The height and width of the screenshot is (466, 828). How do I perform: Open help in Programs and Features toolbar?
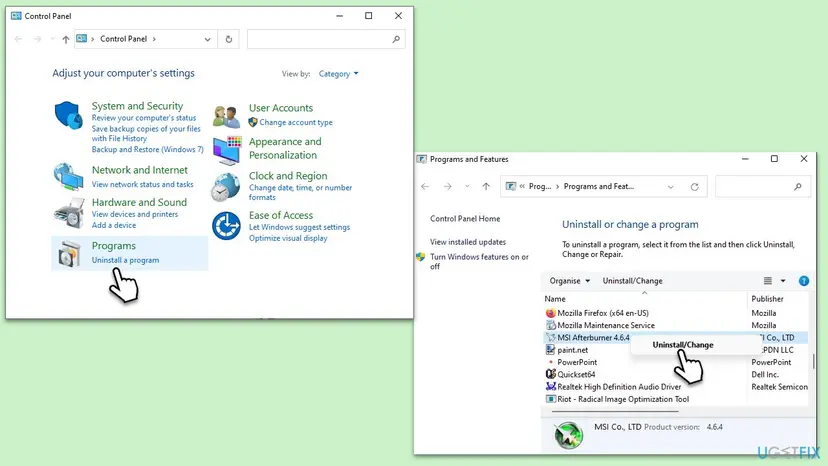click(804, 281)
